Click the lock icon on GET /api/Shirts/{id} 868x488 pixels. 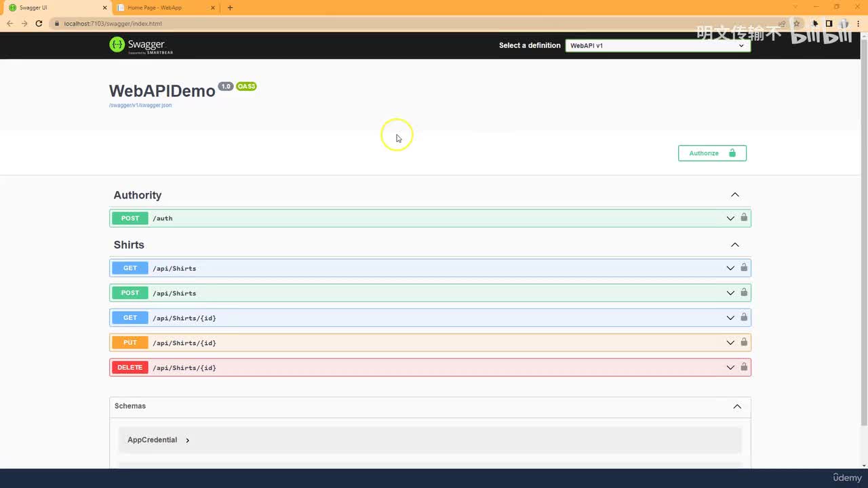(x=744, y=317)
